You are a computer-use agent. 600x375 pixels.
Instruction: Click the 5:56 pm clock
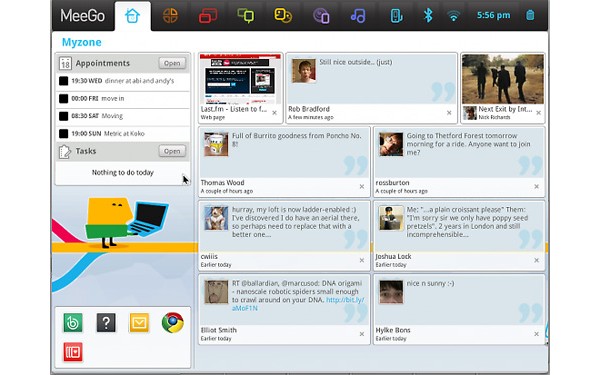tap(493, 15)
